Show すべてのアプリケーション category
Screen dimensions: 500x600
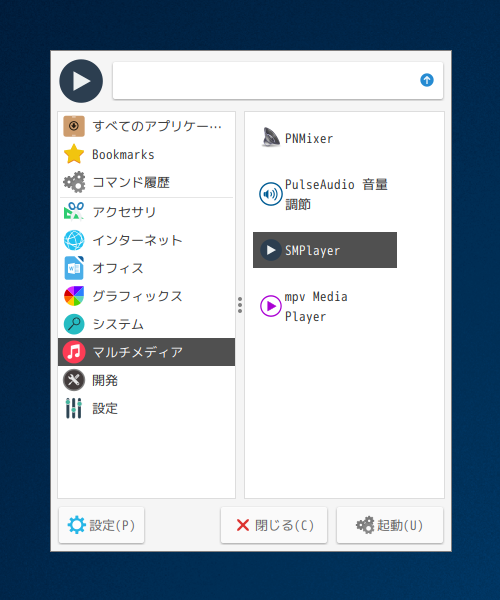(x=146, y=126)
